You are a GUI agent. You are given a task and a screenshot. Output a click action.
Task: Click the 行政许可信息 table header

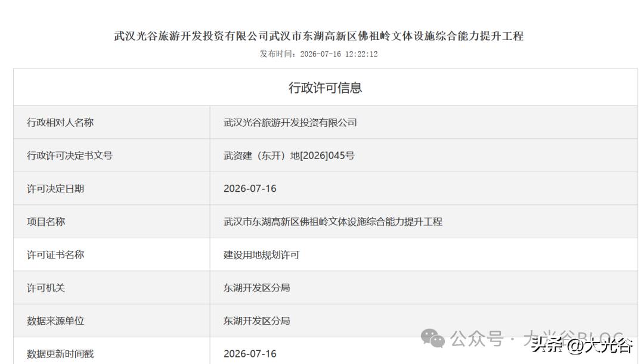click(x=326, y=88)
